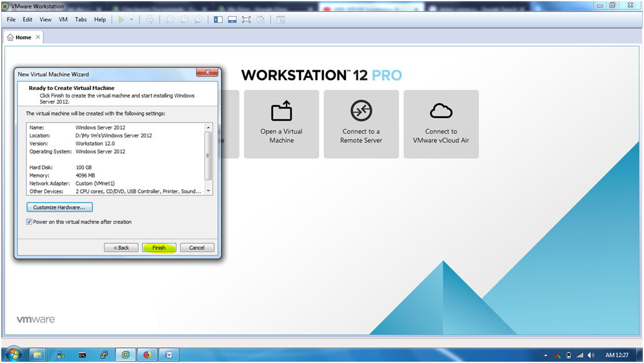This screenshot has width=644, height=363.
Task: Enter full screen mode via toolbar icon
Action: tap(246, 19)
